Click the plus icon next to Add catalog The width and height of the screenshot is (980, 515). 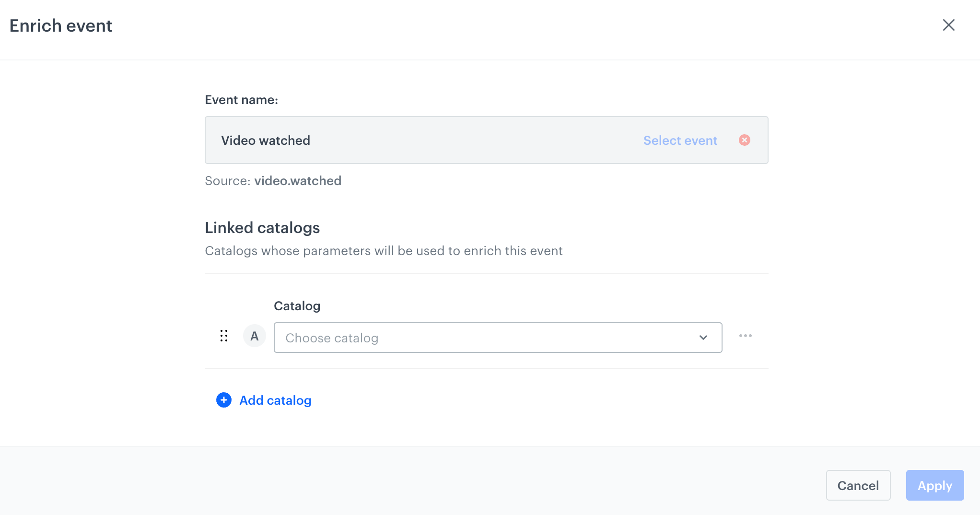pos(223,400)
